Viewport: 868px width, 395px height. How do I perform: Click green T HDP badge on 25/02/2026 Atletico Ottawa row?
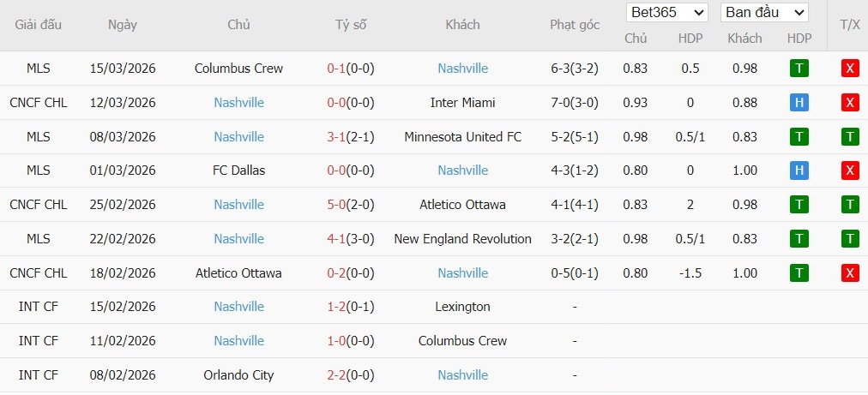[799, 205]
